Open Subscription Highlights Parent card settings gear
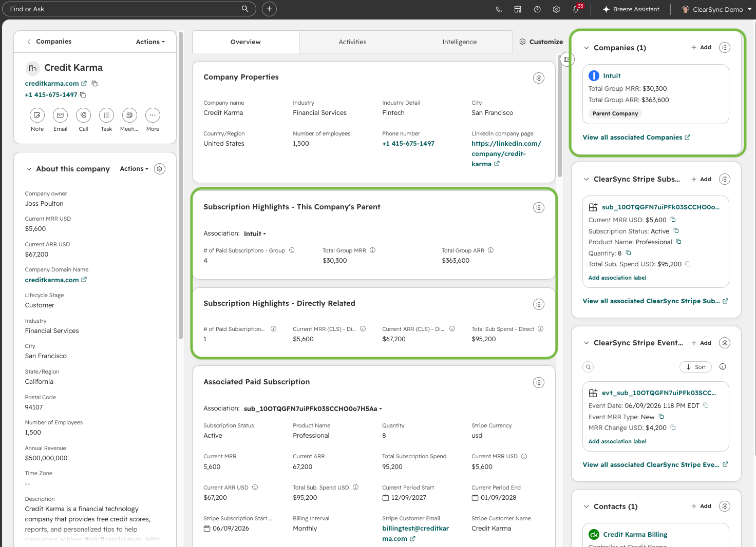The image size is (756, 547). point(539,208)
